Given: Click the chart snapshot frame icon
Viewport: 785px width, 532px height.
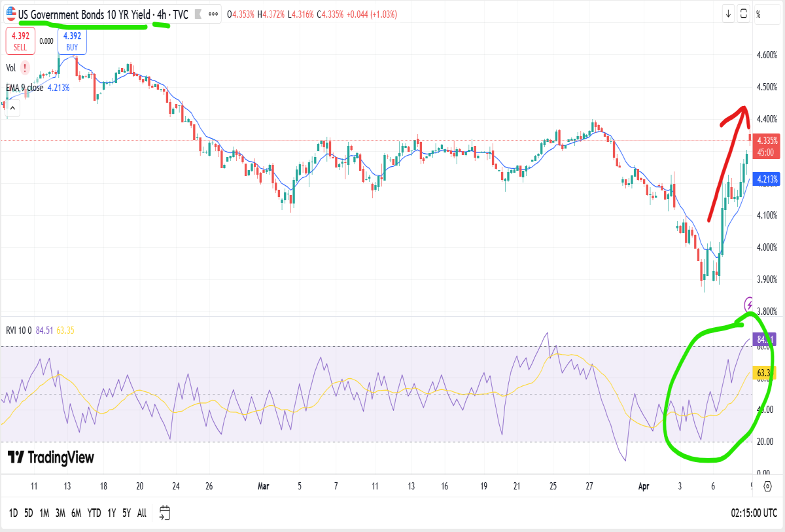Looking at the screenshot, I should [x=744, y=13].
